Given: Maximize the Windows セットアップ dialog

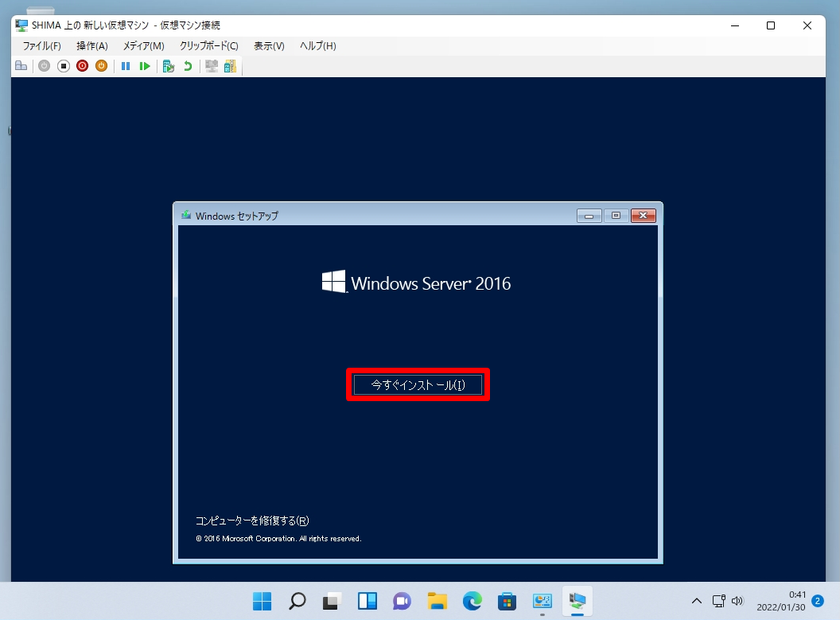Looking at the screenshot, I should tap(616, 216).
